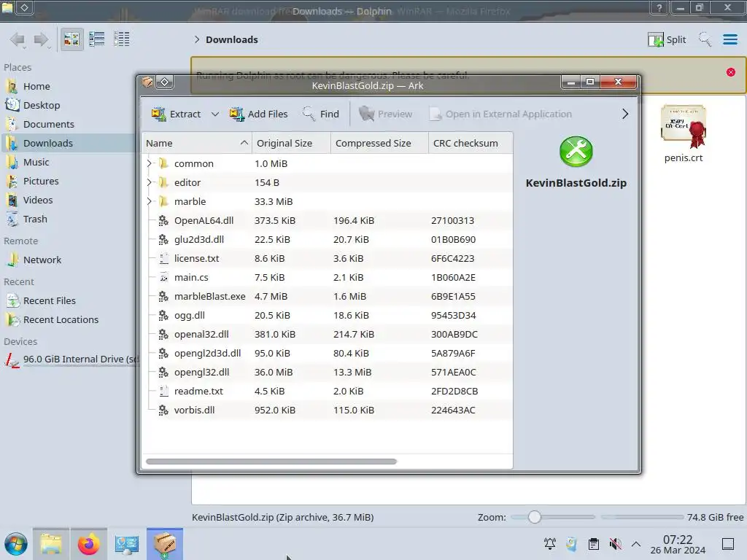The height and width of the screenshot is (560, 747).
Task: Open Dolphin hamburger menu
Action: click(729, 39)
